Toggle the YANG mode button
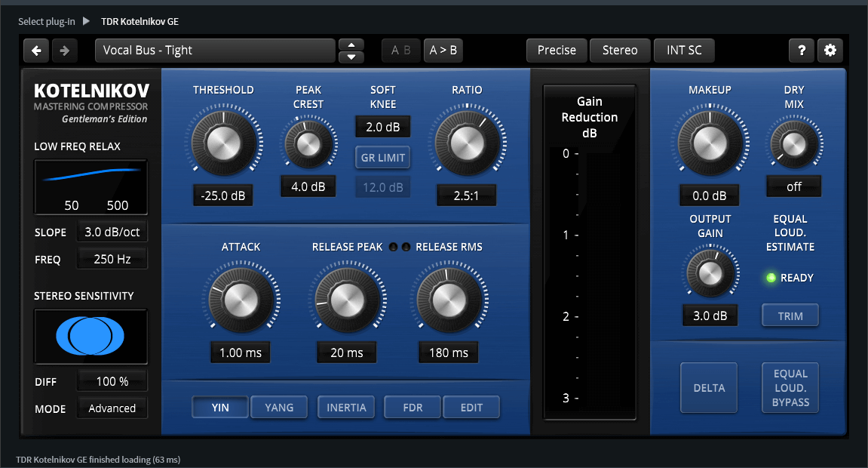This screenshot has width=868, height=468. click(279, 408)
